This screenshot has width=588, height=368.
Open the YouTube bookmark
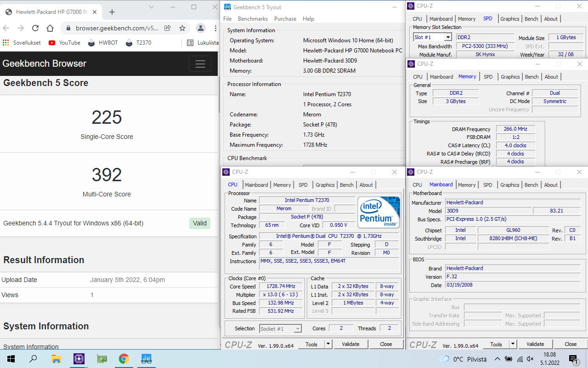click(64, 42)
